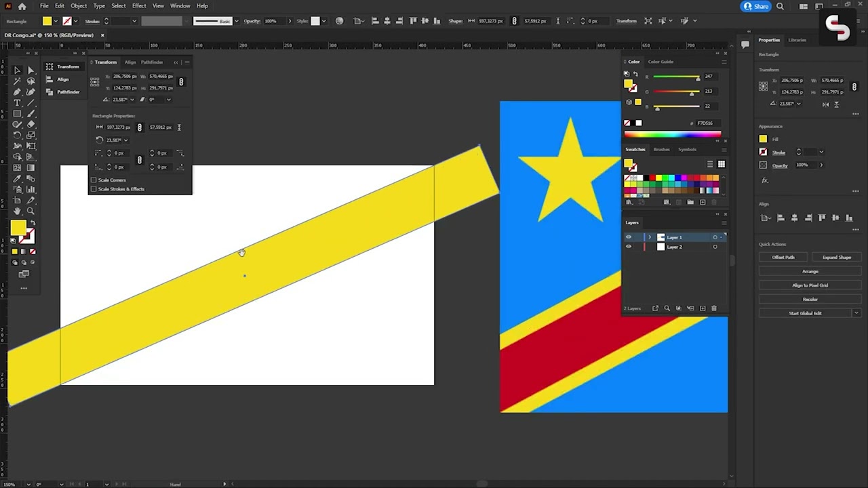This screenshot has width=868, height=488.
Task: Select the Magic Wand tool
Action: click(x=17, y=81)
